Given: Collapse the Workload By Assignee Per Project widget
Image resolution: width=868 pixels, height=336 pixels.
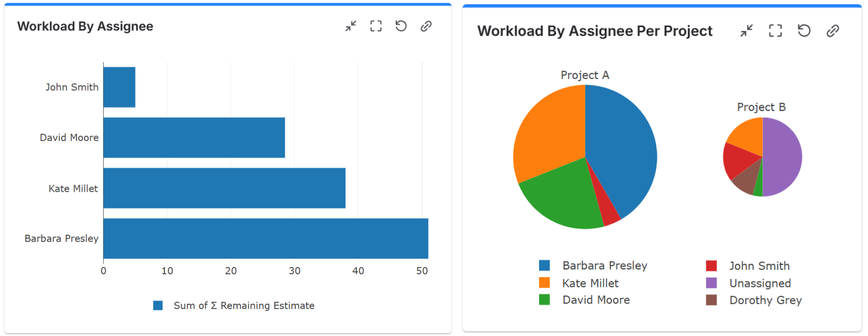Looking at the screenshot, I should pos(747,31).
